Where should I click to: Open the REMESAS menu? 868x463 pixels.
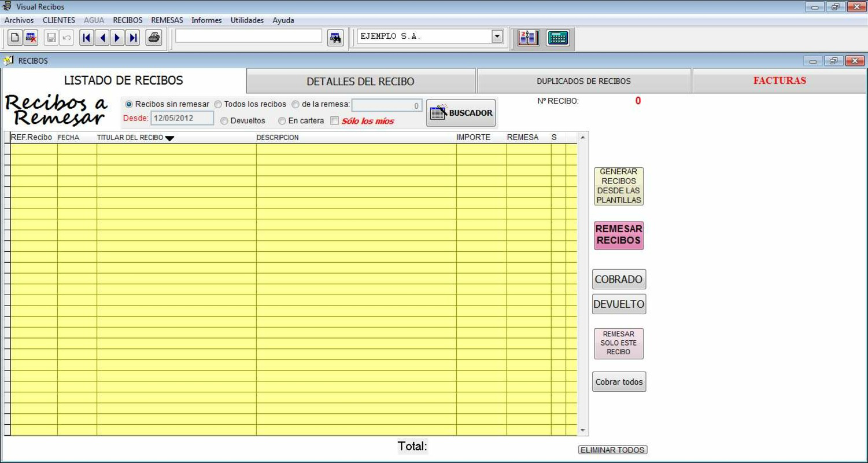[x=167, y=20]
